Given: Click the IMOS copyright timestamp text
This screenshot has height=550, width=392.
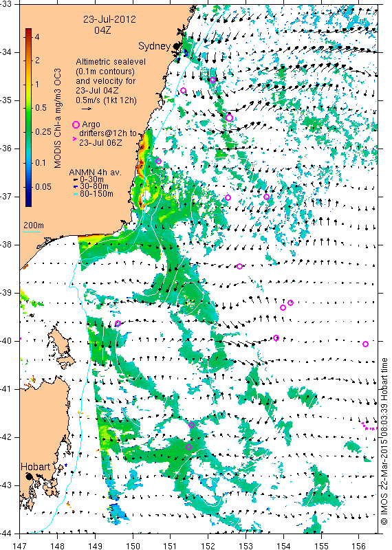Looking at the screenshot, I should [x=384, y=441].
